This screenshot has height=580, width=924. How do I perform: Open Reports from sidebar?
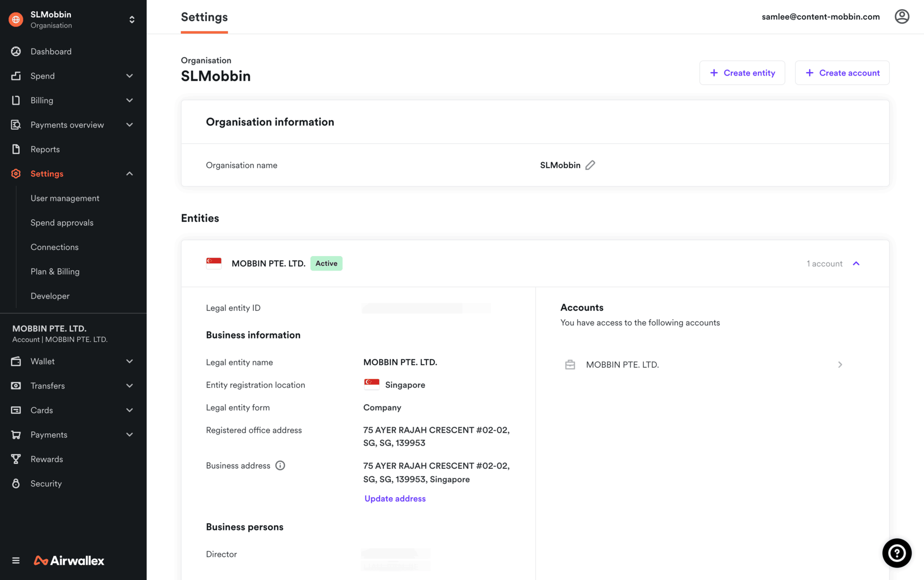tap(45, 149)
